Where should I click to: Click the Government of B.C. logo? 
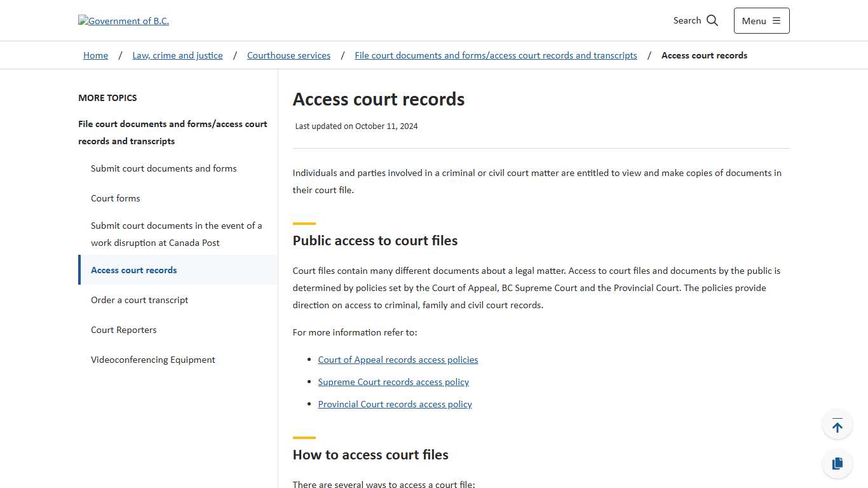(x=123, y=20)
